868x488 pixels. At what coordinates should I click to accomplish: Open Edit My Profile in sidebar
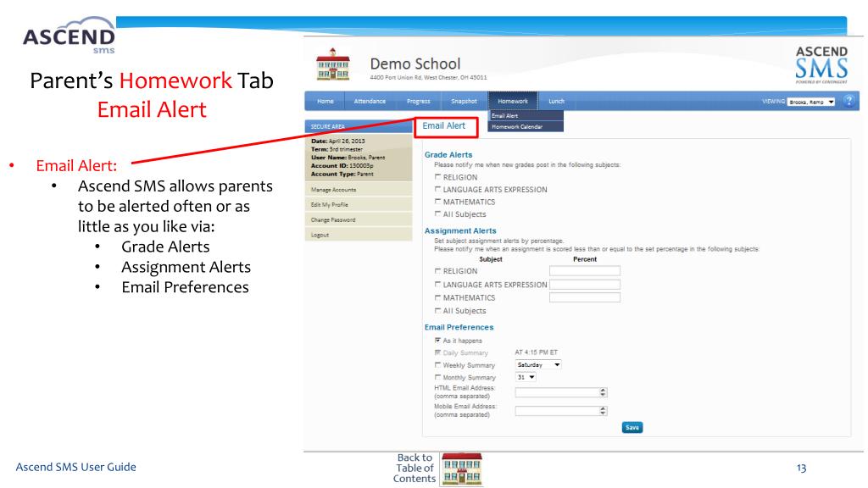359,205
